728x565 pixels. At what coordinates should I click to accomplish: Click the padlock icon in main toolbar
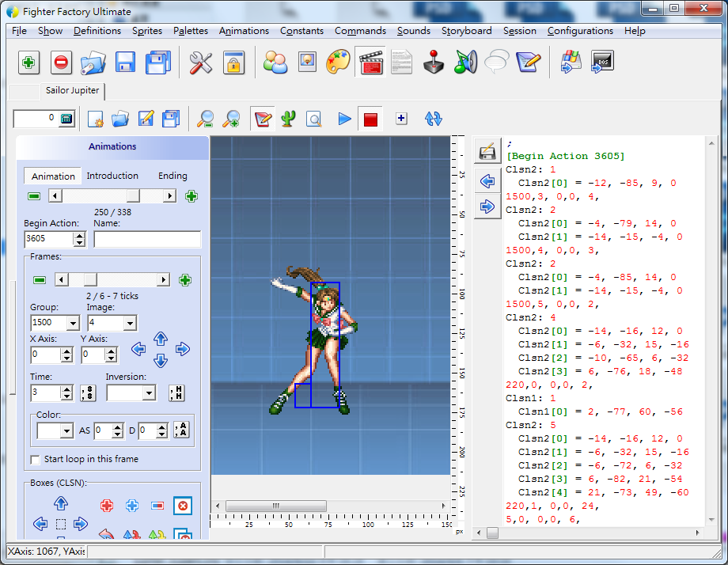(233, 63)
